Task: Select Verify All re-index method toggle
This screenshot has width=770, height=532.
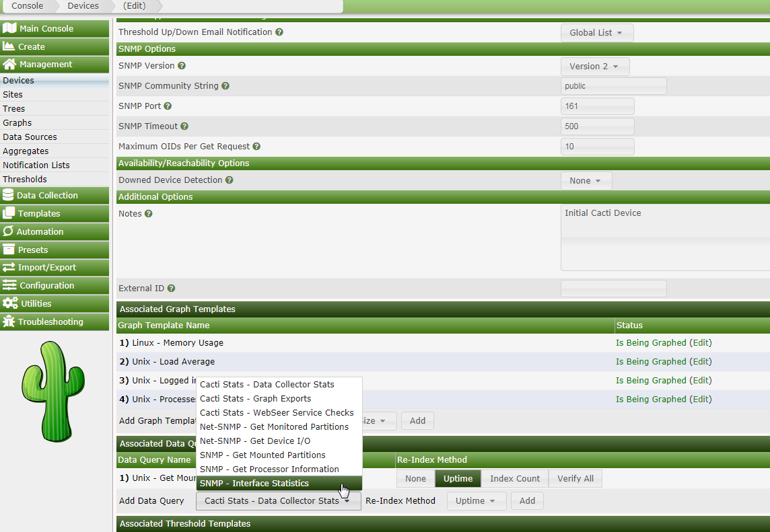Action: point(575,478)
